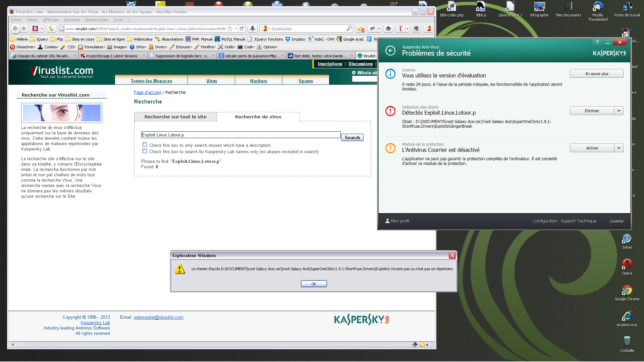Viewport: 644px width, 362px height.
Task: Open Firefox downloads arrow button
Action: tap(253, 28)
